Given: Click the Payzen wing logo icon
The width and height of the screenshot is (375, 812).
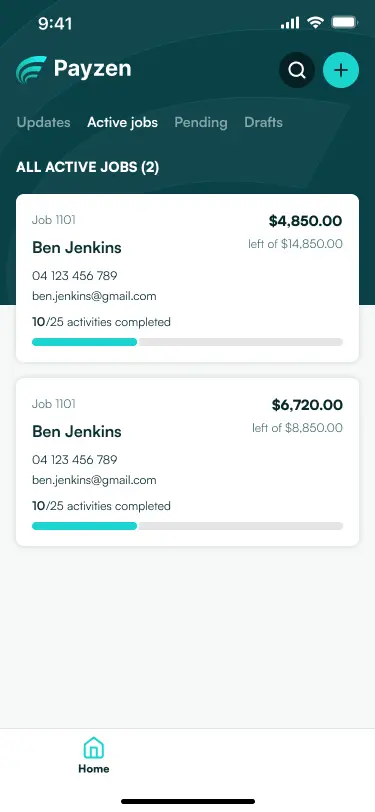Looking at the screenshot, I should point(31,70).
